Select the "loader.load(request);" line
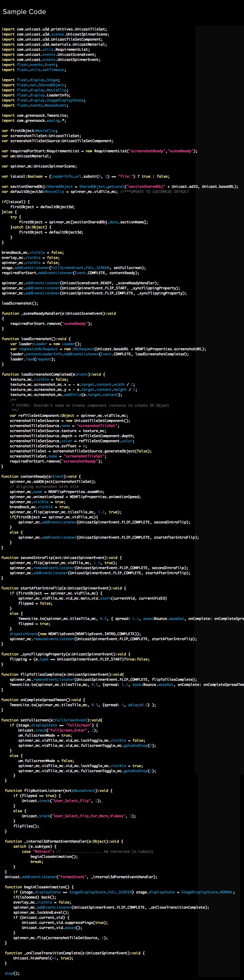The image size is (244, 980). (33, 359)
